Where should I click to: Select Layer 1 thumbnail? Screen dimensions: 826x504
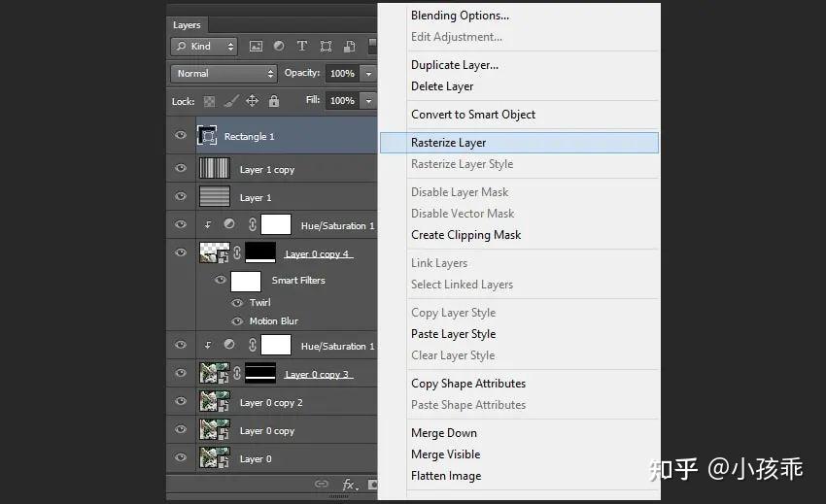click(x=215, y=196)
